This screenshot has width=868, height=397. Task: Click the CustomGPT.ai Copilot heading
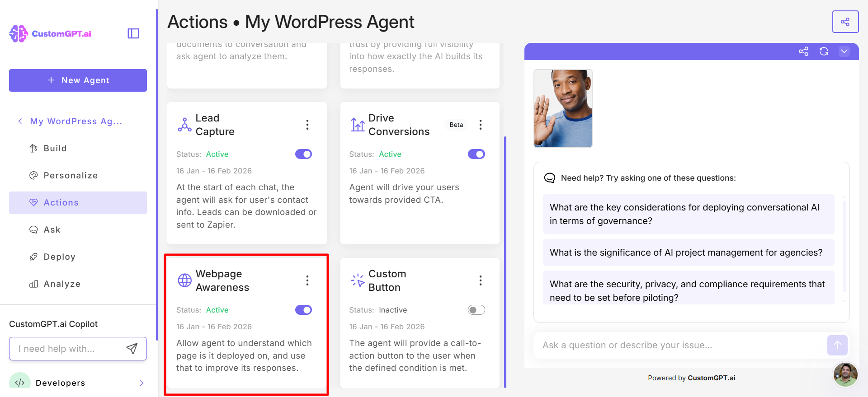[53, 324]
